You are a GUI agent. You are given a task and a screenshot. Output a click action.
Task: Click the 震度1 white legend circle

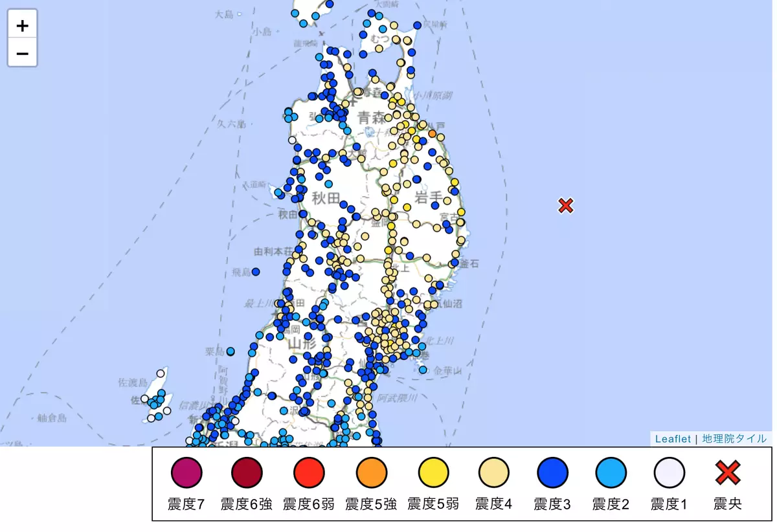pyautogui.click(x=669, y=472)
